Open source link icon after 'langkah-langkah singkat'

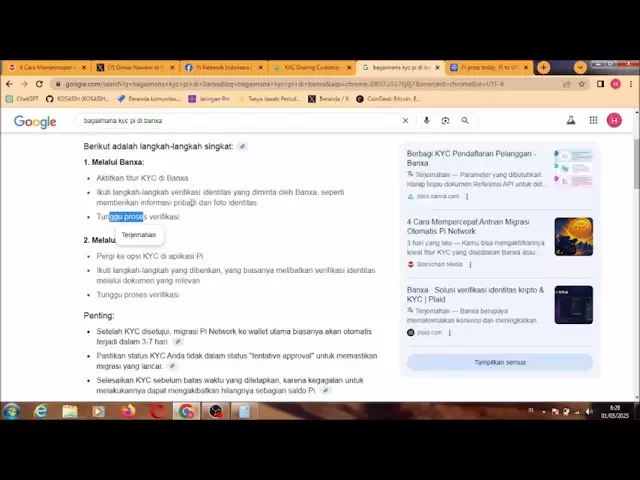click(x=242, y=147)
